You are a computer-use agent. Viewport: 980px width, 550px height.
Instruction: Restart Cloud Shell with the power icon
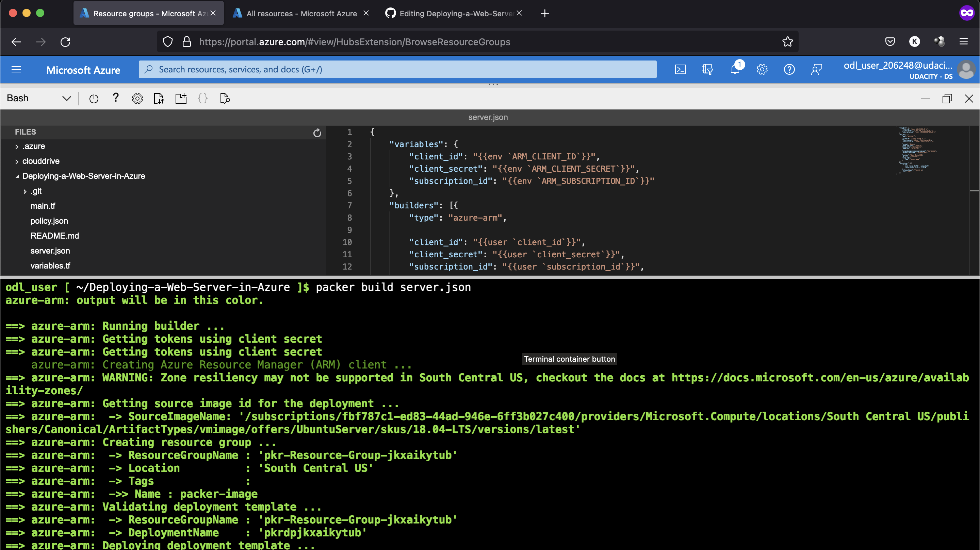(94, 99)
